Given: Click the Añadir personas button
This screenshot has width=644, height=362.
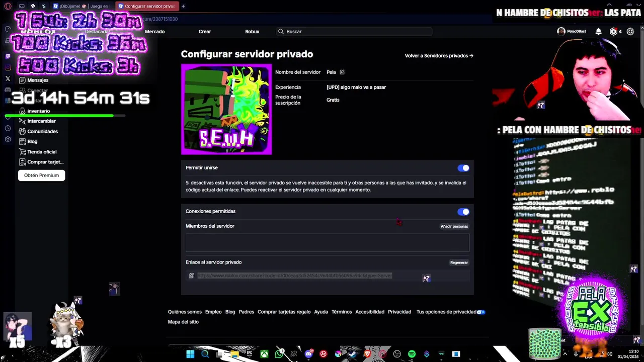Looking at the screenshot, I should point(454,226).
